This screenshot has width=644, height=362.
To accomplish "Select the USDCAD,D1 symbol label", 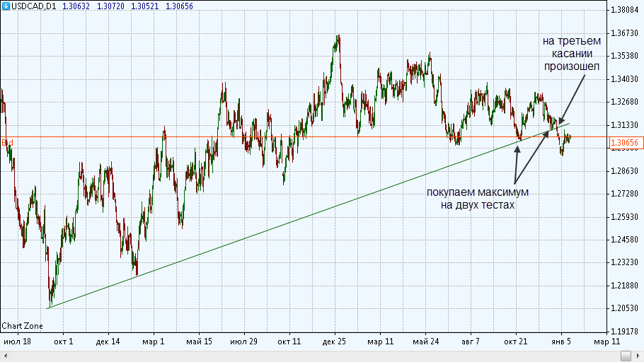I will point(34,6).
